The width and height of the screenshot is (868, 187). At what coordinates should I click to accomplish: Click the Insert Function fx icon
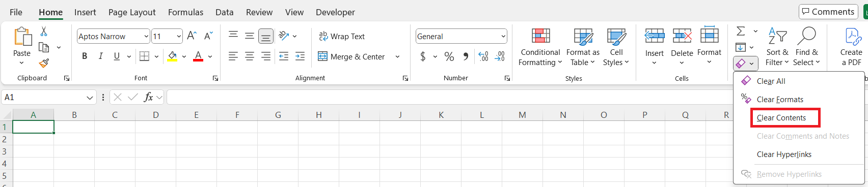[148, 97]
